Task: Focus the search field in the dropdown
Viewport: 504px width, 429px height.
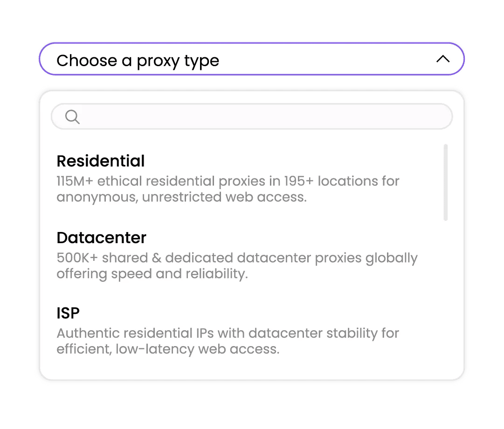Action: (261, 116)
